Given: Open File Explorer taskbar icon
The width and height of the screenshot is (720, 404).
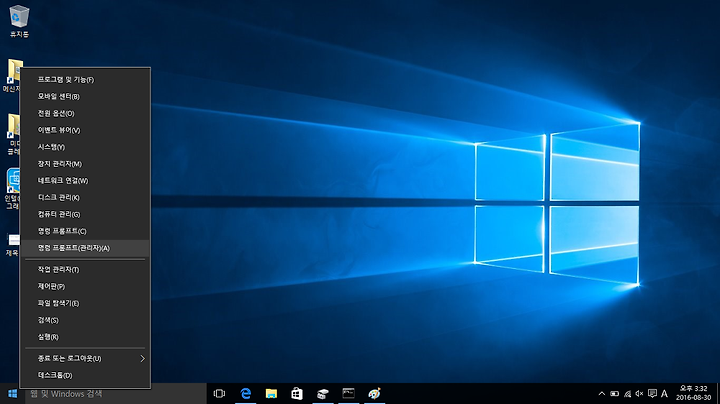Looking at the screenshot, I should coord(271,394).
